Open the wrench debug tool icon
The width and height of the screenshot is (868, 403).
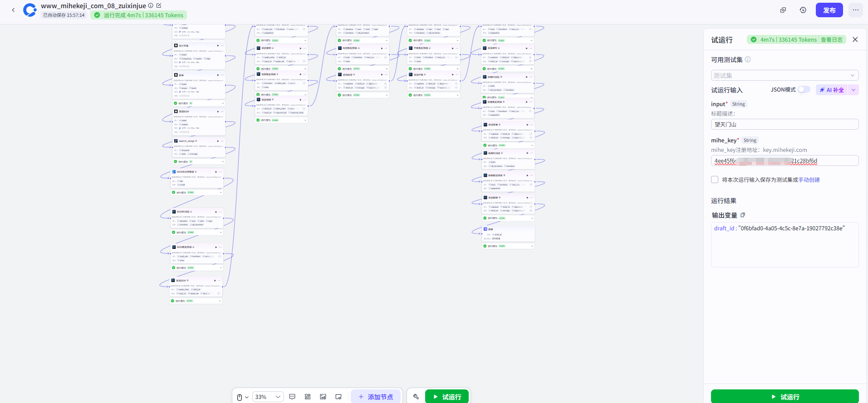tap(416, 397)
